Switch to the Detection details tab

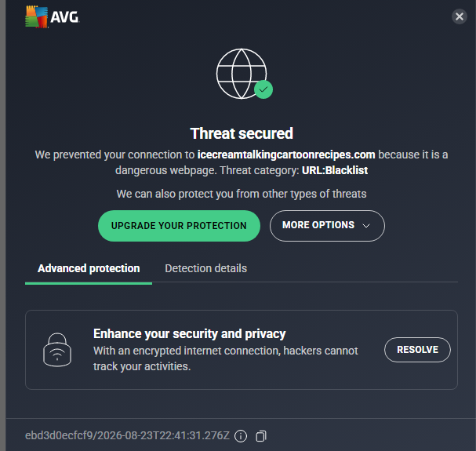(205, 268)
